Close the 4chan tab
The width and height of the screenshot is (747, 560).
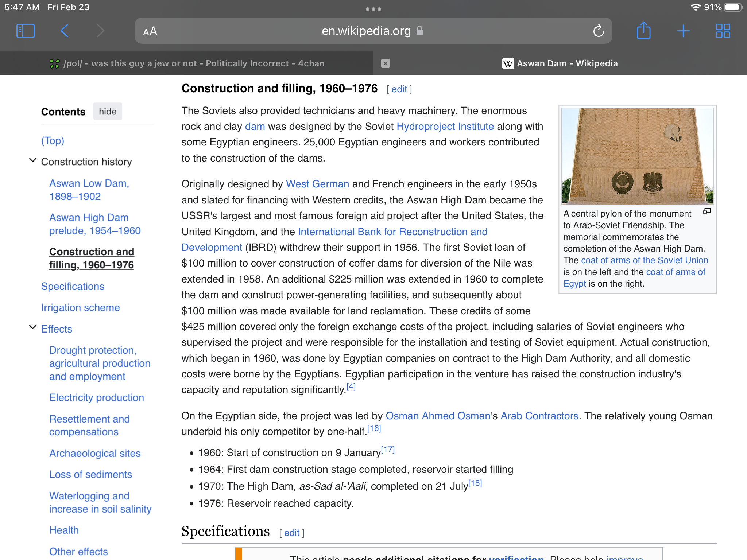(x=385, y=63)
